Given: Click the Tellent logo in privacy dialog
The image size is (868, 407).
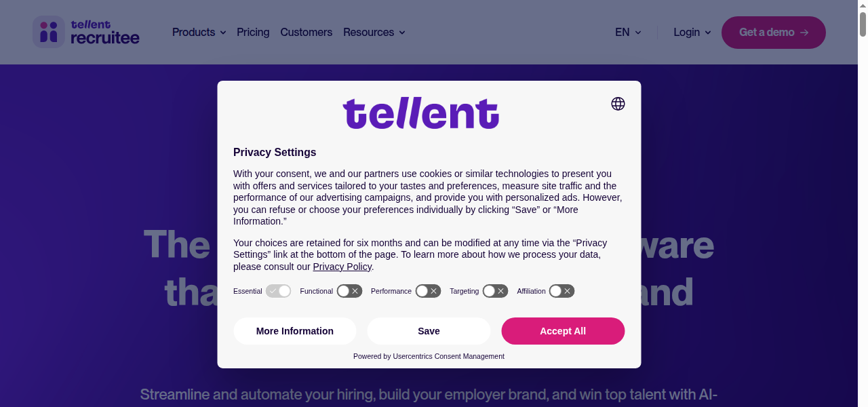Looking at the screenshot, I should [420, 113].
